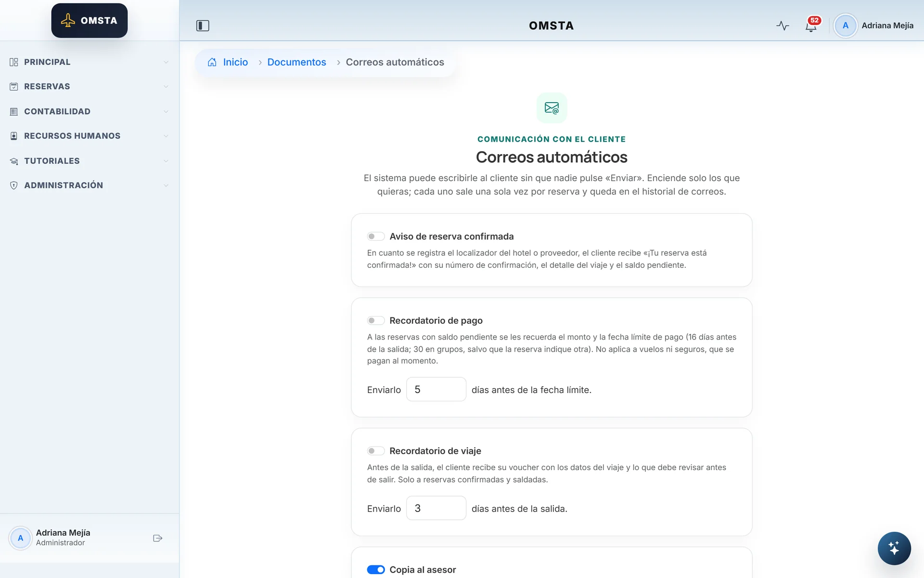Click the Tutoriales graduation cap icon

(14, 161)
